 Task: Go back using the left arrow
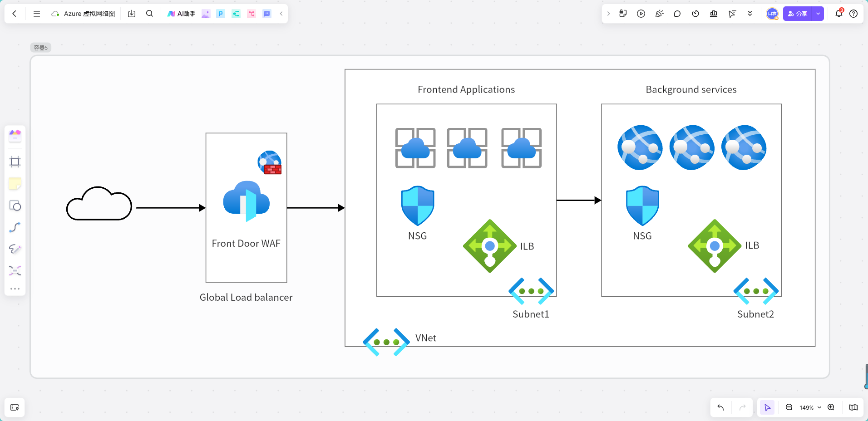pos(15,14)
